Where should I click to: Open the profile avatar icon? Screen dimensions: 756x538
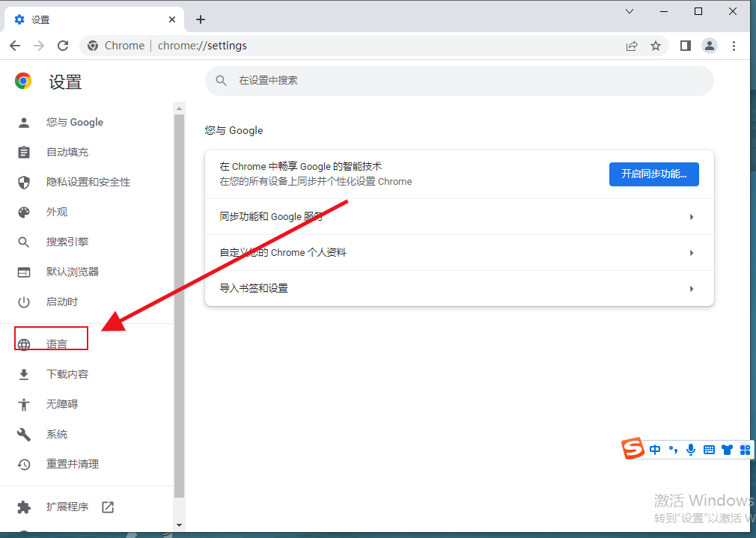pos(710,46)
